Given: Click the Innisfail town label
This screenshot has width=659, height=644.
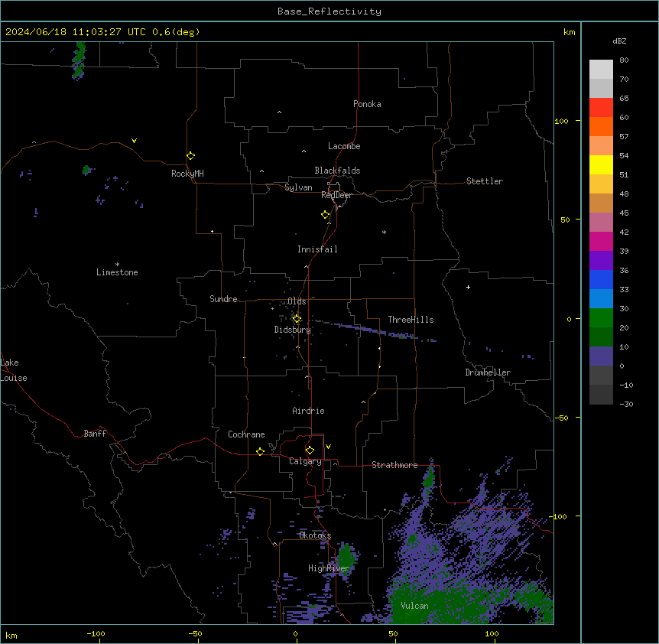Looking at the screenshot, I should pyautogui.click(x=317, y=249).
